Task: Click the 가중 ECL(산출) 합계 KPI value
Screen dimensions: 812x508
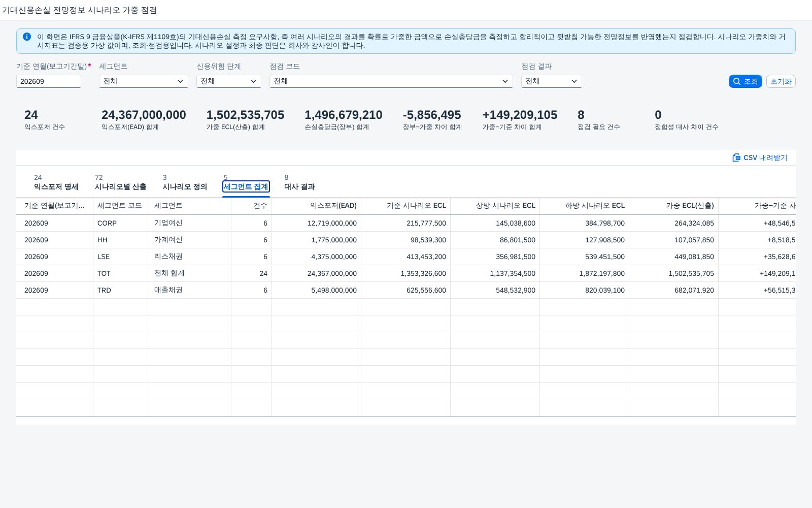Action: pos(245,115)
